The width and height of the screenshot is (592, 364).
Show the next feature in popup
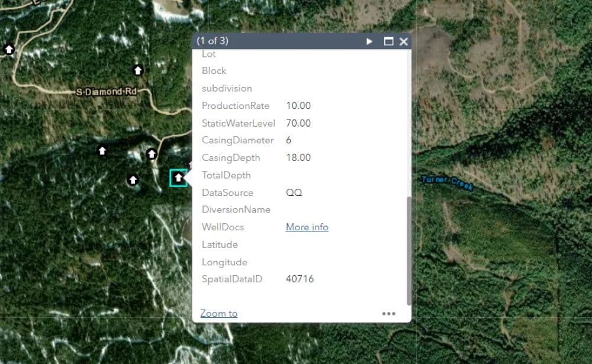[x=369, y=41]
